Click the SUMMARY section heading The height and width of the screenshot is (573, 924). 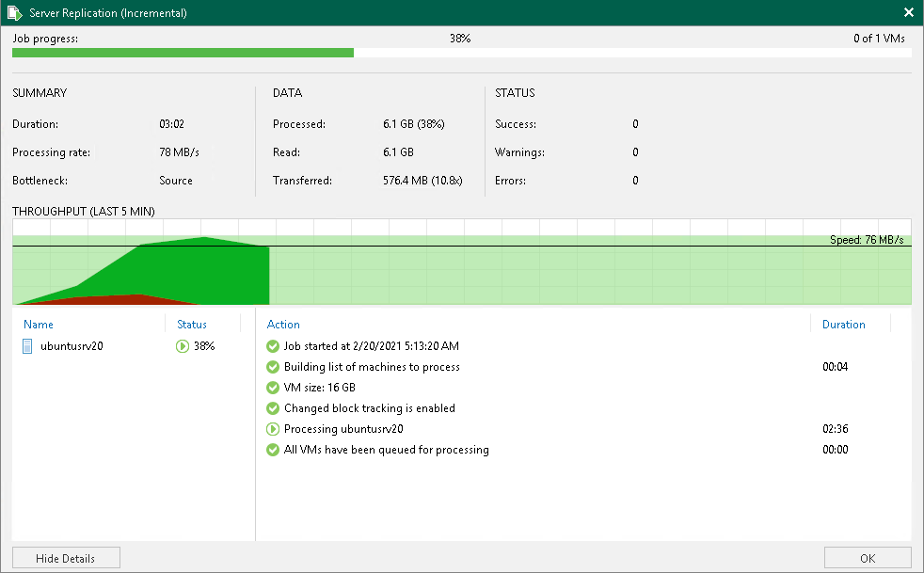pyautogui.click(x=40, y=92)
